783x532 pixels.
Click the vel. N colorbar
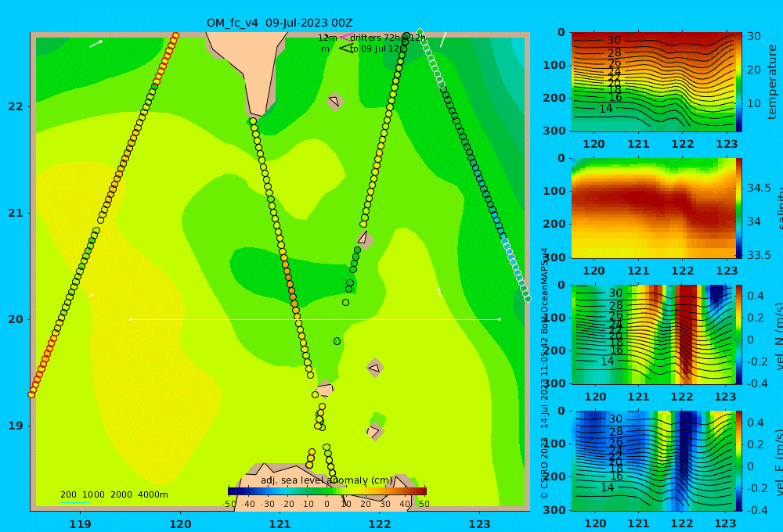[738, 334]
